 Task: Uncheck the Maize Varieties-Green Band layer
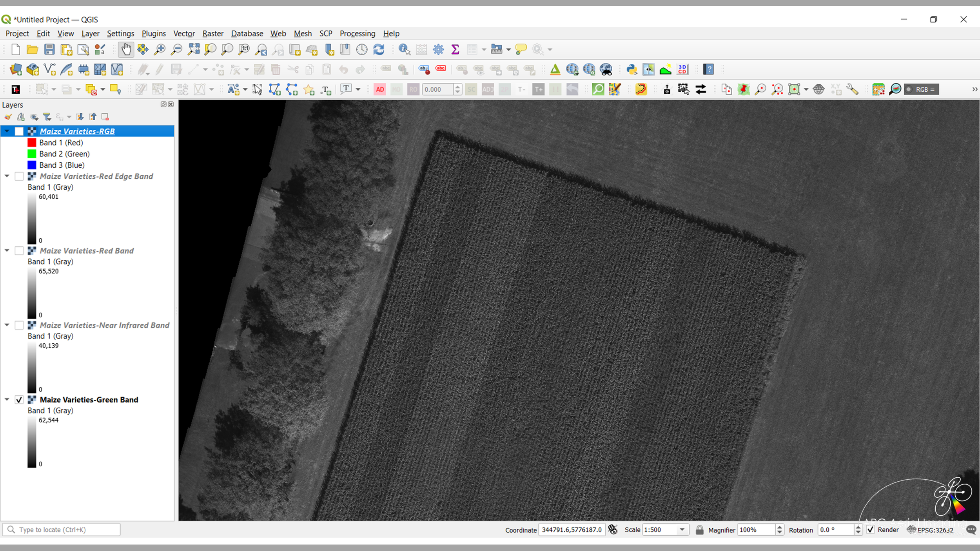(19, 400)
